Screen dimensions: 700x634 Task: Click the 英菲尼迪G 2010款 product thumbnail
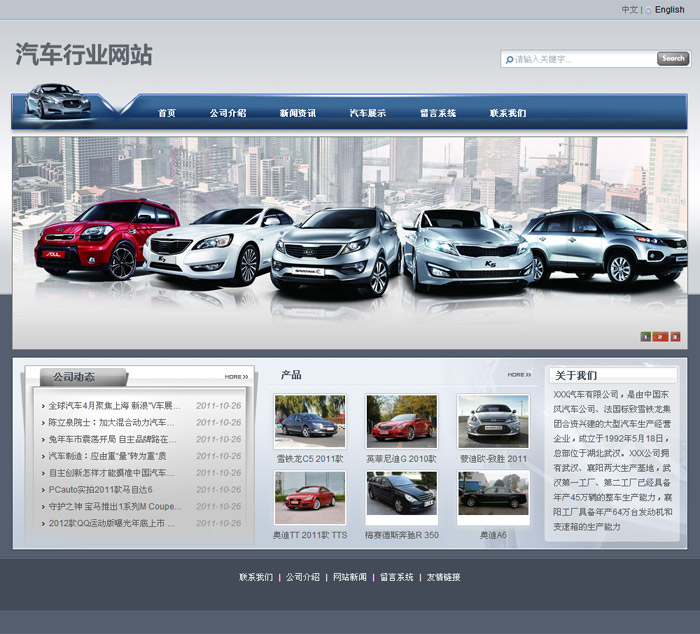[x=401, y=421]
